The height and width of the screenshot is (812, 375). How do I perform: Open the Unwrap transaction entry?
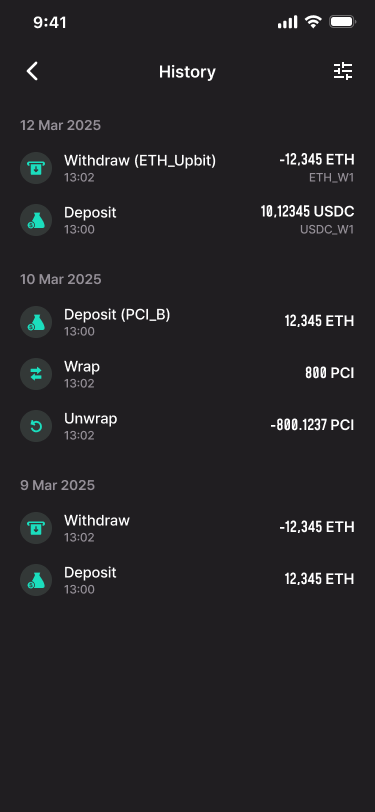[x=188, y=426]
